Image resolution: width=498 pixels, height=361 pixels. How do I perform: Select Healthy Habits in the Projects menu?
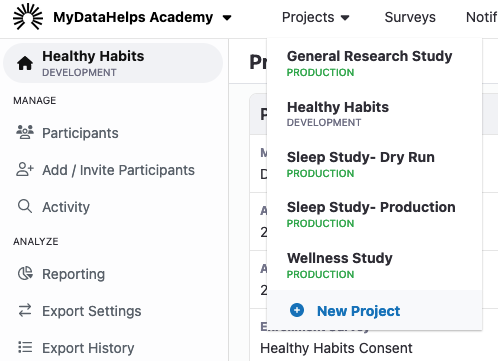click(374, 114)
